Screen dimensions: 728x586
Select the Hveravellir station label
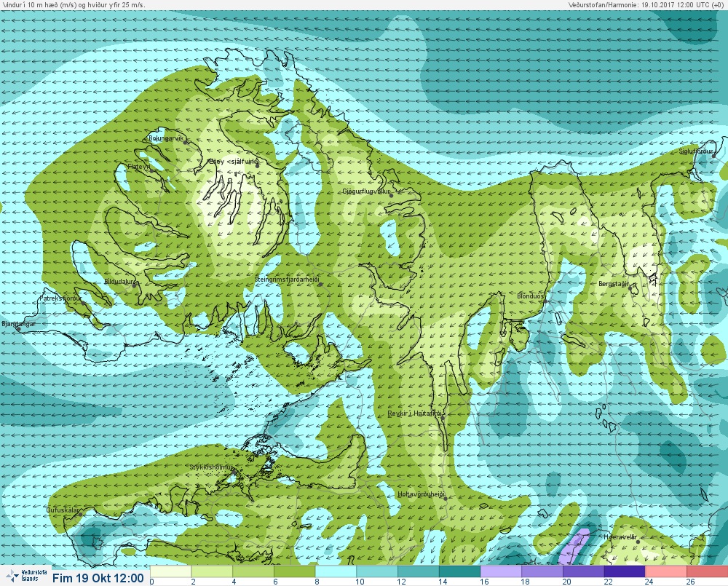point(622,536)
